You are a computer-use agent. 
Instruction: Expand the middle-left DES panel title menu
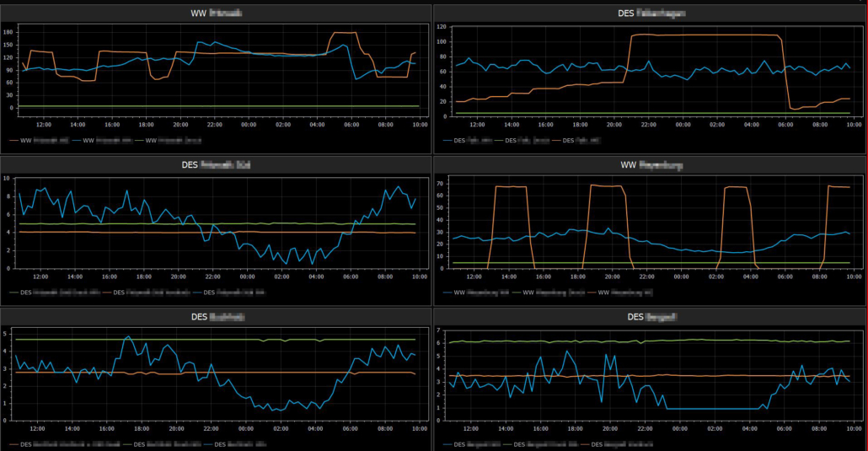coord(215,164)
